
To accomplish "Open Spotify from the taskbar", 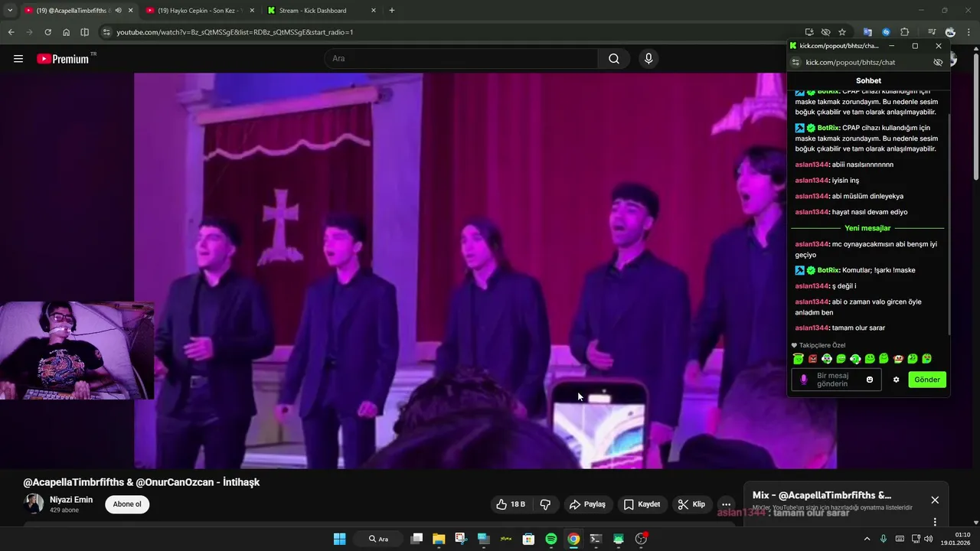I will click(x=551, y=539).
